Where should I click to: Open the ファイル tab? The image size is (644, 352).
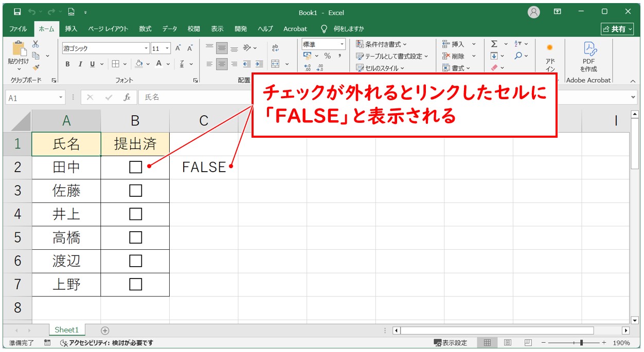[18, 29]
